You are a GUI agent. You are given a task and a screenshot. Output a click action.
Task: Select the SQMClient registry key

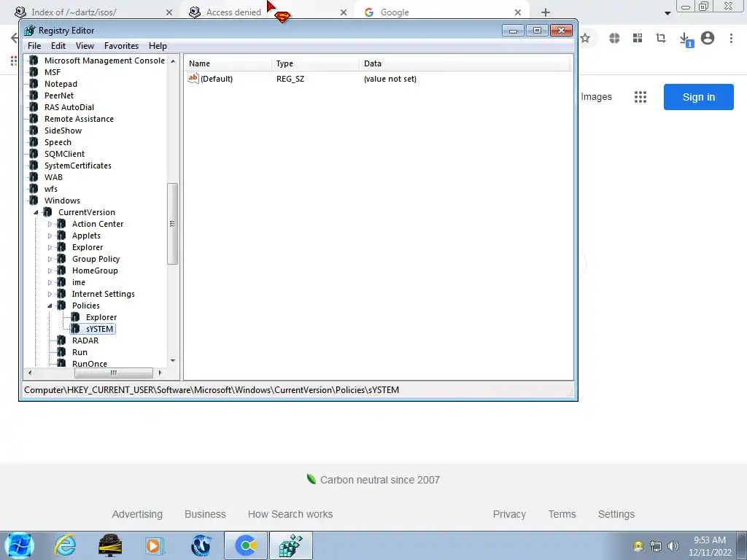click(64, 154)
